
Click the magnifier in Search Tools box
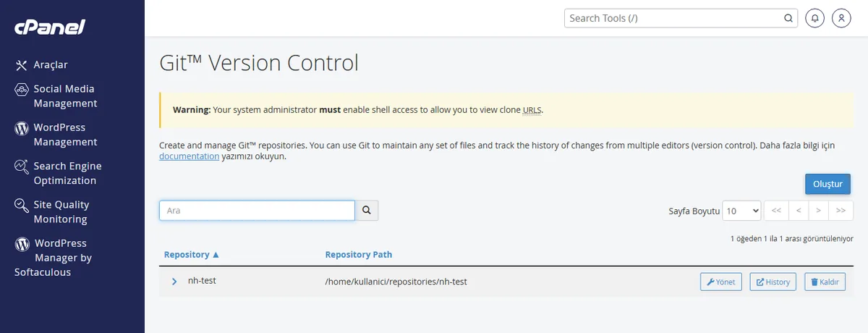tap(788, 18)
